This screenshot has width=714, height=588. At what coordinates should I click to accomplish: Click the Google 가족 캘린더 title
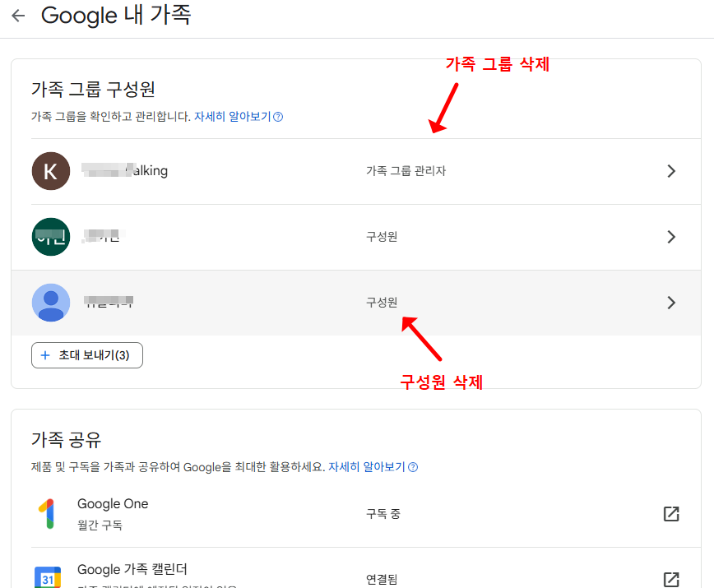pos(132,569)
